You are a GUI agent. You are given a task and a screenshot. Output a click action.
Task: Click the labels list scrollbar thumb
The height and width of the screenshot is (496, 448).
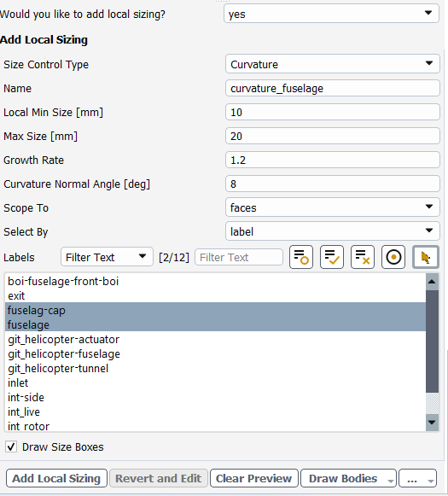pos(432,341)
